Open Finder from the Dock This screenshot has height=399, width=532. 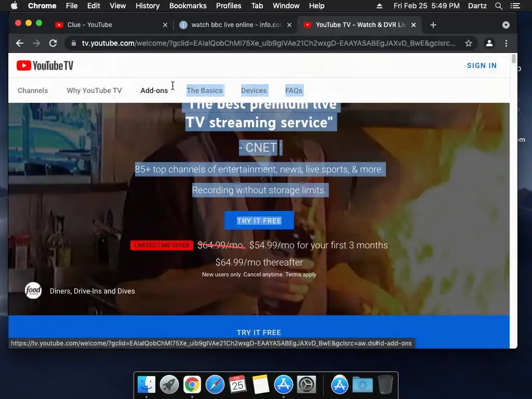click(x=147, y=384)
